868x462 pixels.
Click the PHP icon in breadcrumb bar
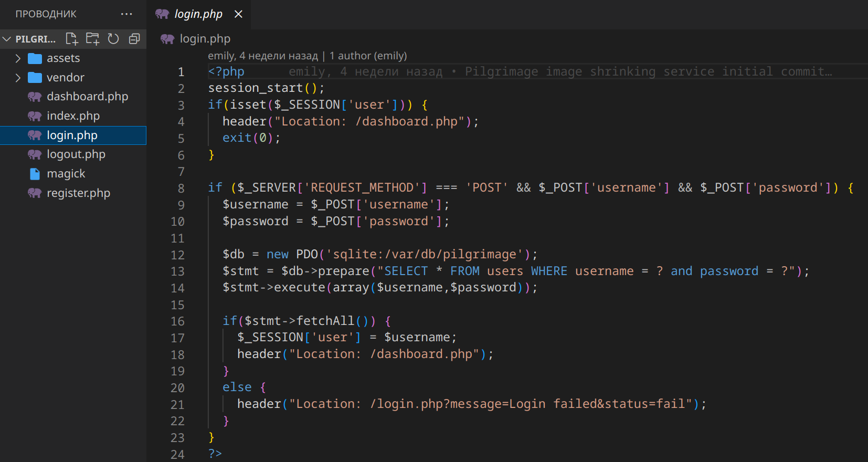point(167,39)
